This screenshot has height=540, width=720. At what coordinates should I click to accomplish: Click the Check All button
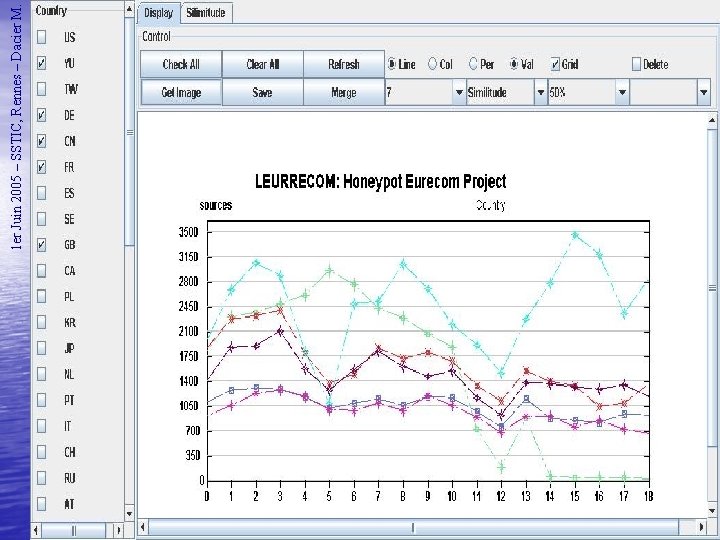[x=181, y=64]
